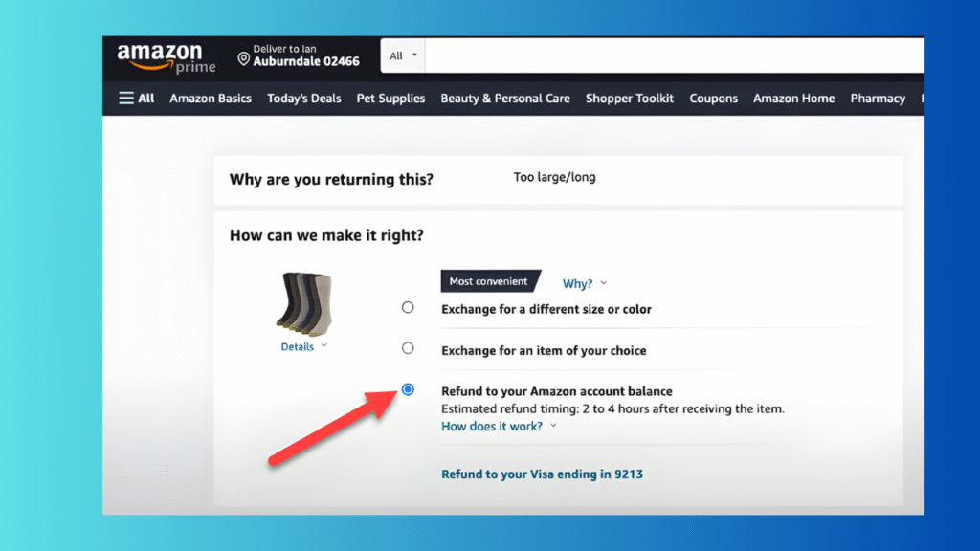Click the socks product thumbnail

click(304, 302)
